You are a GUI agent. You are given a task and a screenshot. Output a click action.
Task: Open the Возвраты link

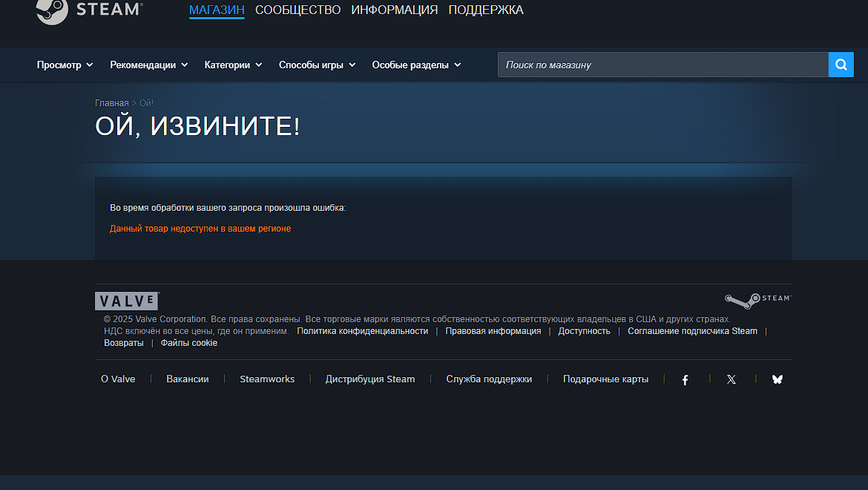123,343
